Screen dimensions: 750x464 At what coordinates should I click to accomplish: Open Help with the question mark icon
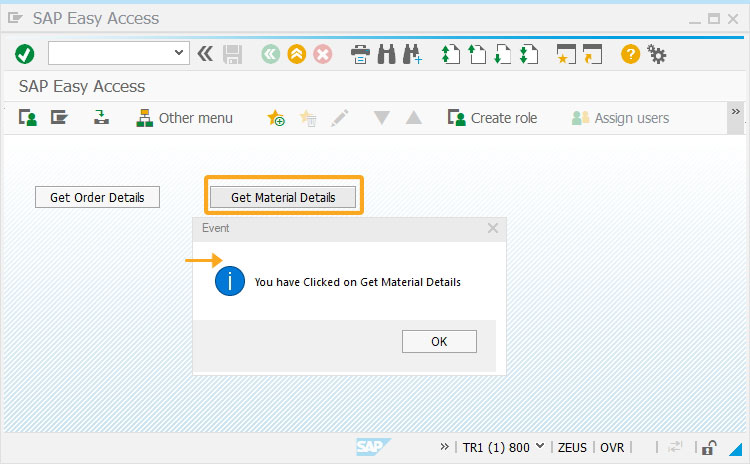pos(630,54)
